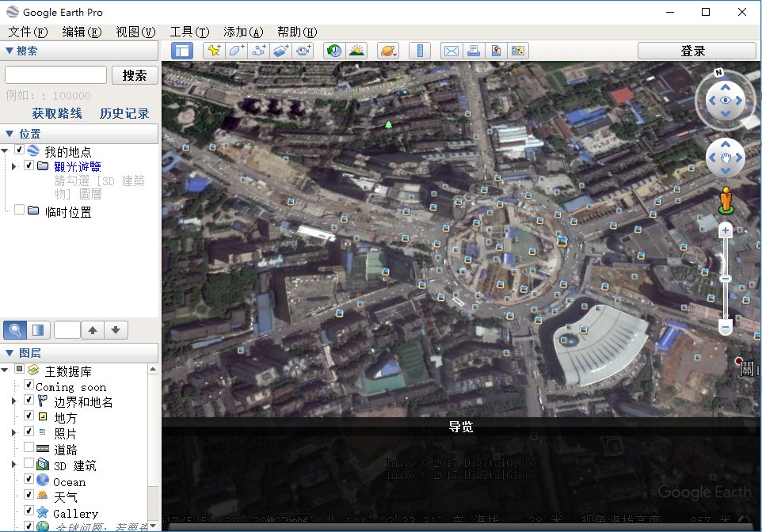Open 历史记录 search history
Viewport: 762px width, 532px height.
point(124,113)
